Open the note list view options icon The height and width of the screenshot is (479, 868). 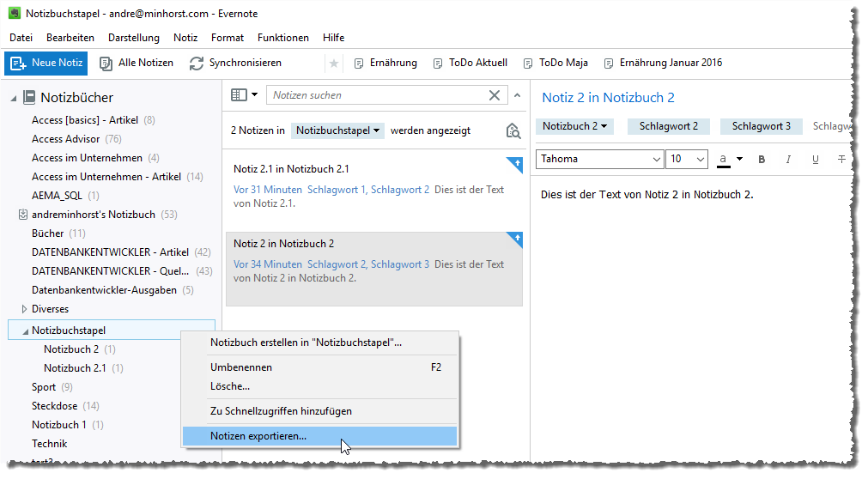click(244, 94)
